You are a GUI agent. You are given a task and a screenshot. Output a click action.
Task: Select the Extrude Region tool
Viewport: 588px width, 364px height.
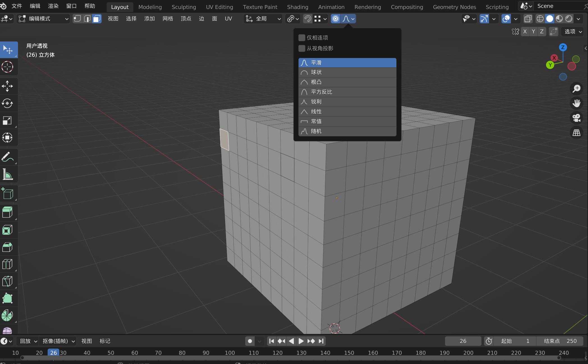click(8, 212)
